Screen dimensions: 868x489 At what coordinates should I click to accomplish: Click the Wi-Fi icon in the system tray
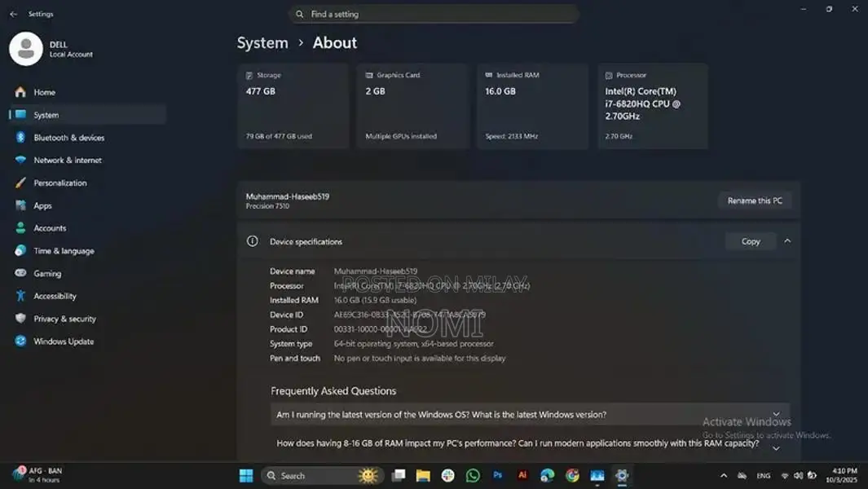785,475
